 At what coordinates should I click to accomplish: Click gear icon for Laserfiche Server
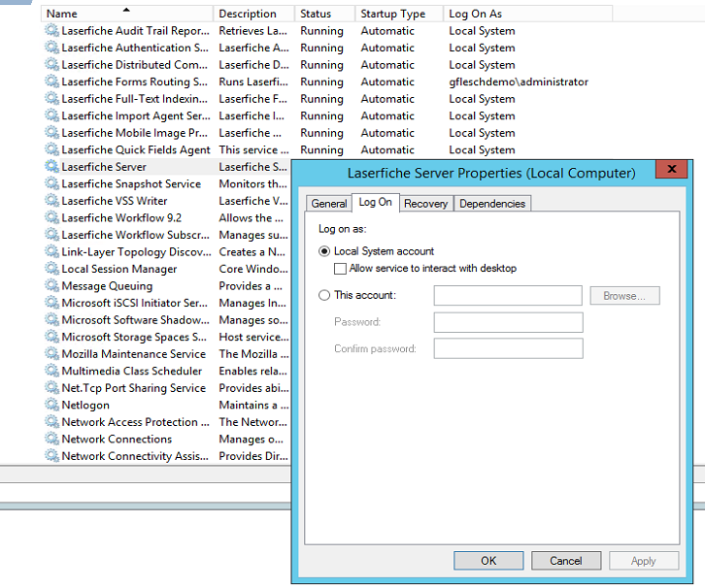coord(51,167)
